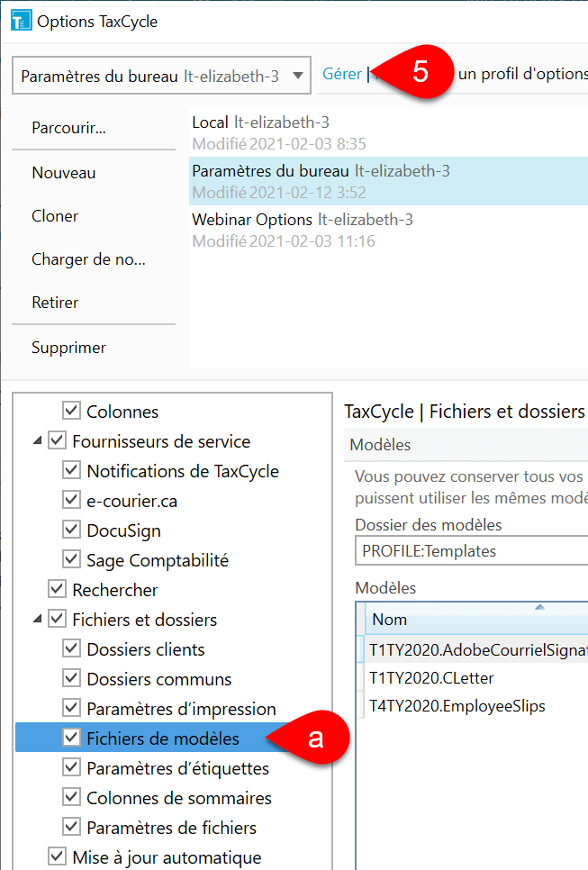Select DocuSign in the options tree
Viewport: 588px width, 870px height.
123,531
